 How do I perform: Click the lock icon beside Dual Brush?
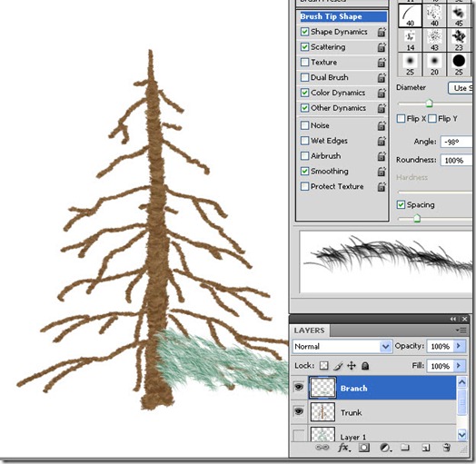[x=382, y=78]
